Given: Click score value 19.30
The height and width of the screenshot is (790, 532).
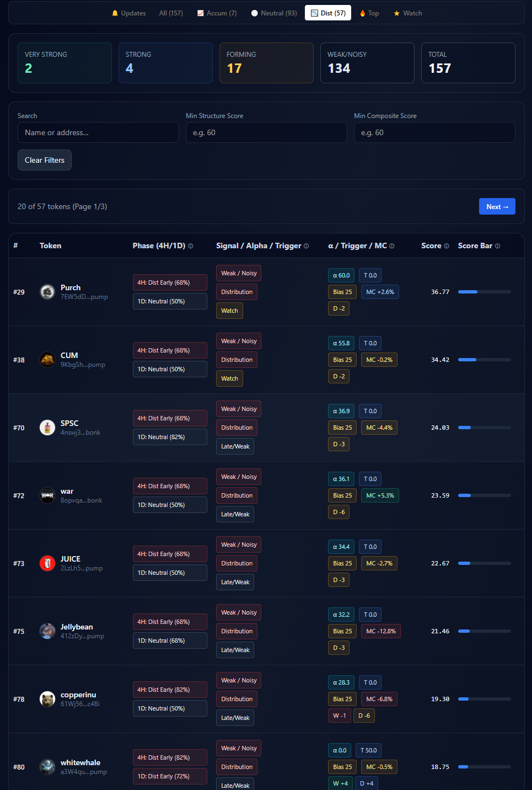Looking at the screenshot, I should coord(440,699).
